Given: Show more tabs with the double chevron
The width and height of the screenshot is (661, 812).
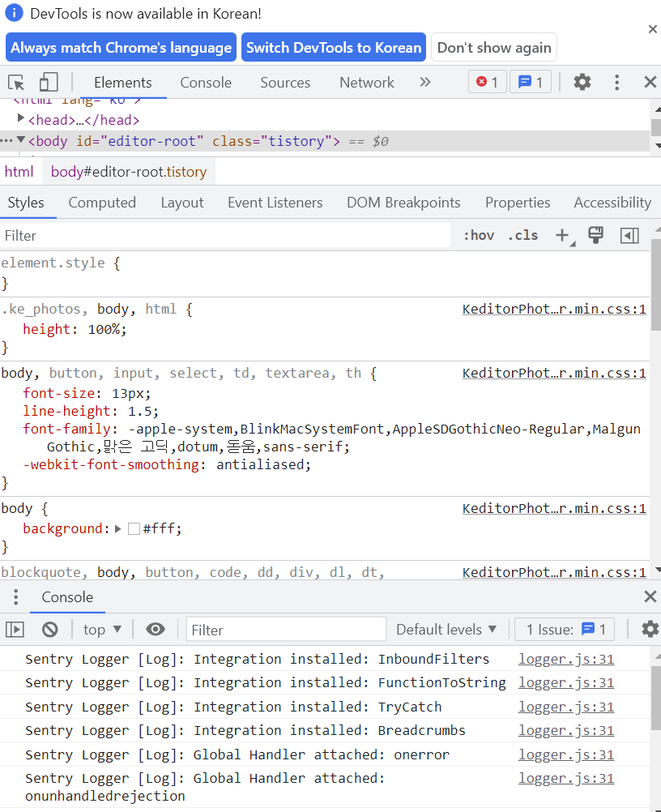Looking at the screenshot, I should [425, 83].
